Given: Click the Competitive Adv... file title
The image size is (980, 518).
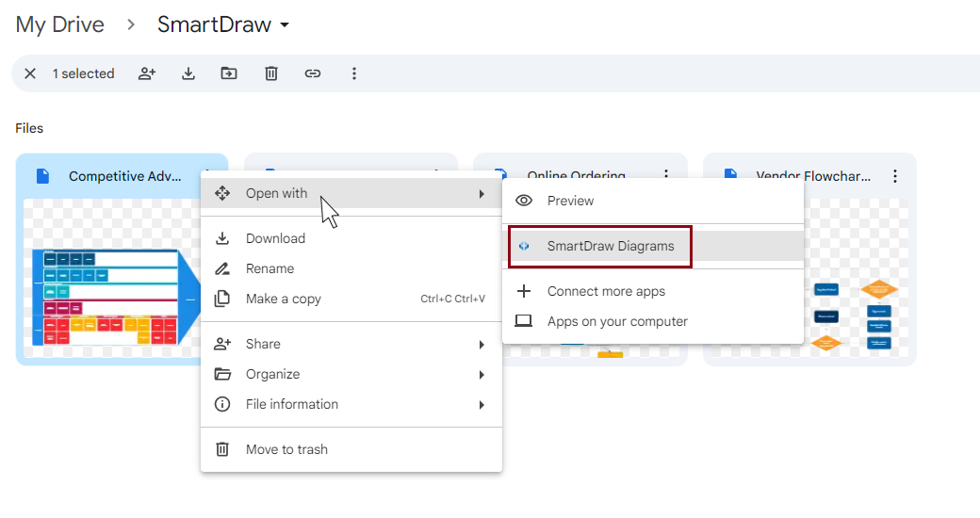Looking at the screenshot, I should (125, 177).
